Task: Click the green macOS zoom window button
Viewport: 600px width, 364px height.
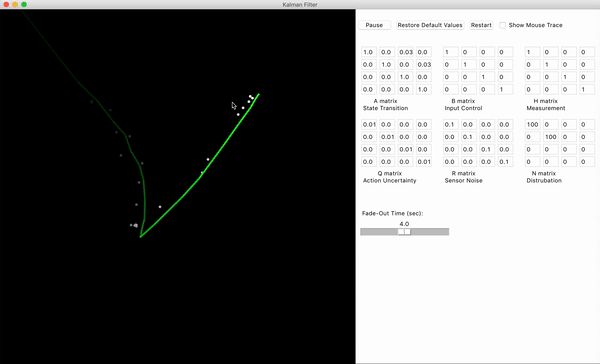Action: [24, 4]
